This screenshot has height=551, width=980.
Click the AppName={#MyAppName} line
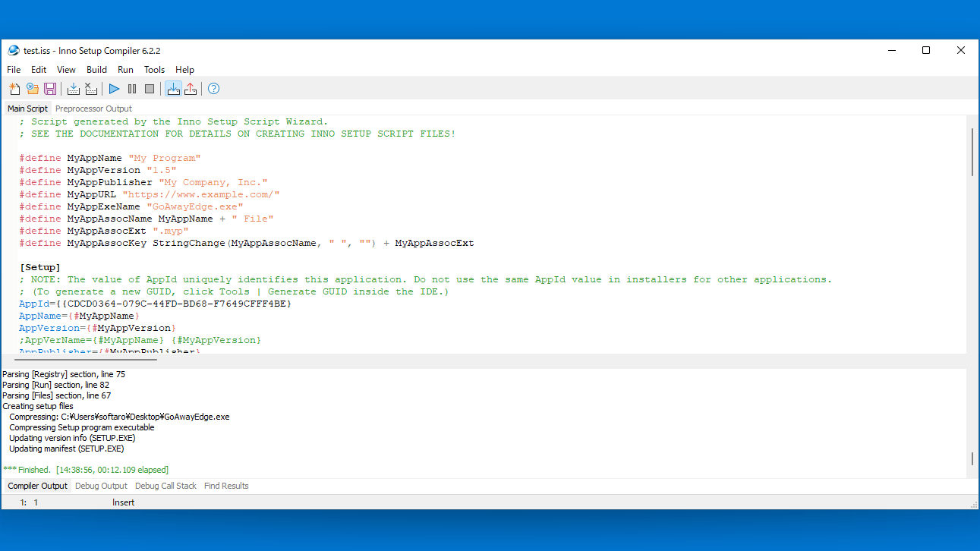tap(80, 316)
